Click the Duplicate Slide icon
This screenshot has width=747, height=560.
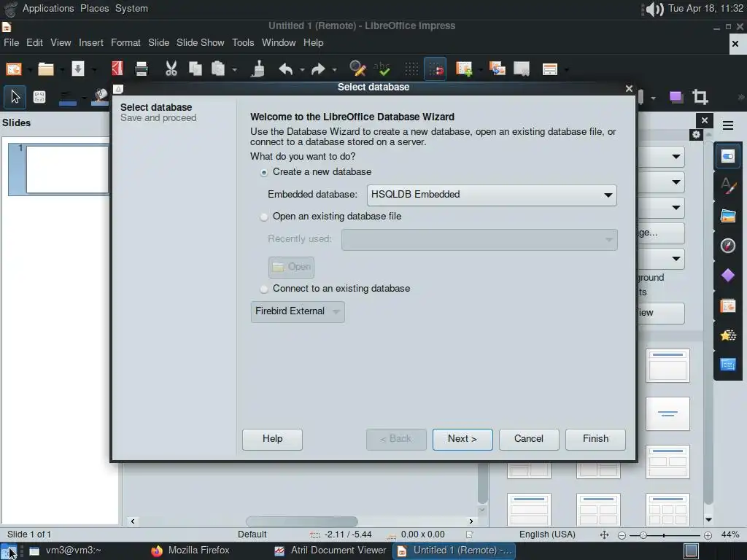498,69
